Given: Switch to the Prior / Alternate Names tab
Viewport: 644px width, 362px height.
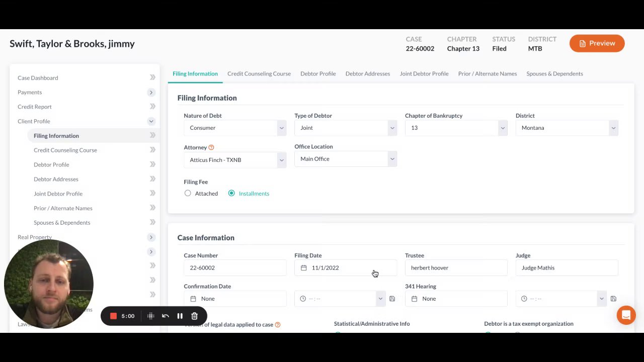Looking at the screenshot, I should tap(488, 73).
